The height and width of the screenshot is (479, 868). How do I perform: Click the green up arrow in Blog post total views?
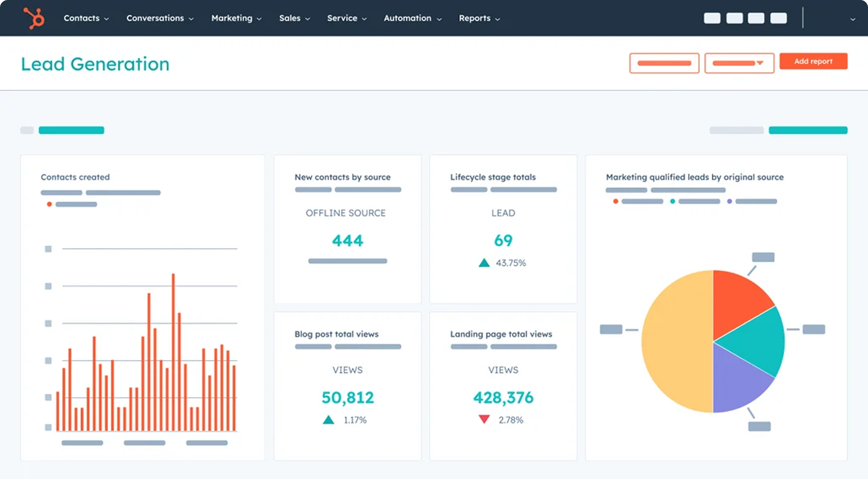pyautogui.click(x=329, y=419)
